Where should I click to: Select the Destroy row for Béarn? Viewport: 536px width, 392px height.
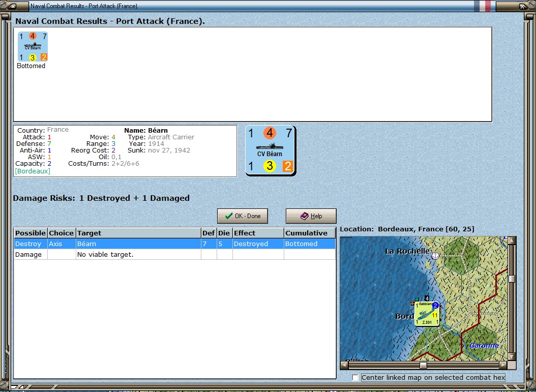[174, 244]
